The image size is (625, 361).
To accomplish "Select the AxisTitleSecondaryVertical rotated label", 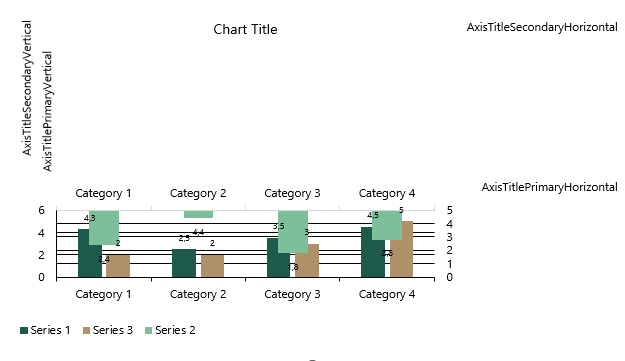I will [27, 88].
